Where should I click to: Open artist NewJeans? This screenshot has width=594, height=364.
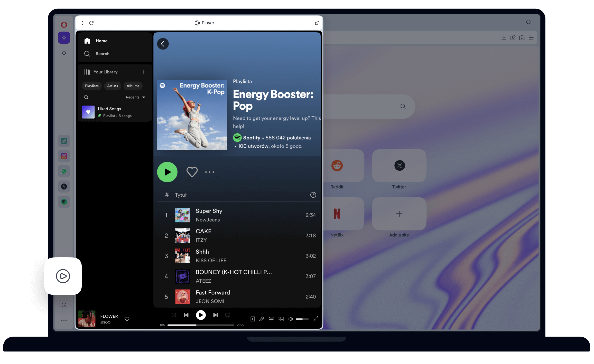coord(208,220)
